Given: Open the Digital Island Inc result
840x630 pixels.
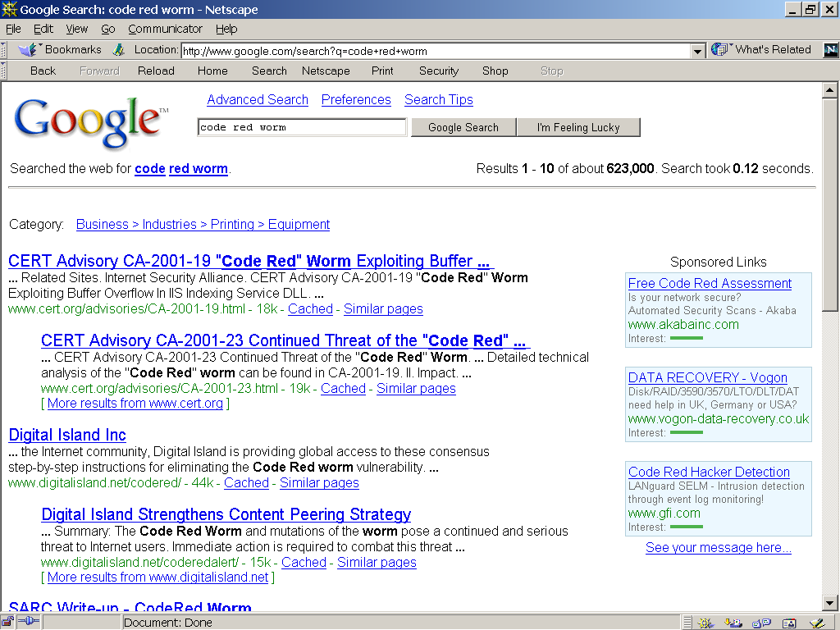Looking at the screenshot, I should click(67, 435).
